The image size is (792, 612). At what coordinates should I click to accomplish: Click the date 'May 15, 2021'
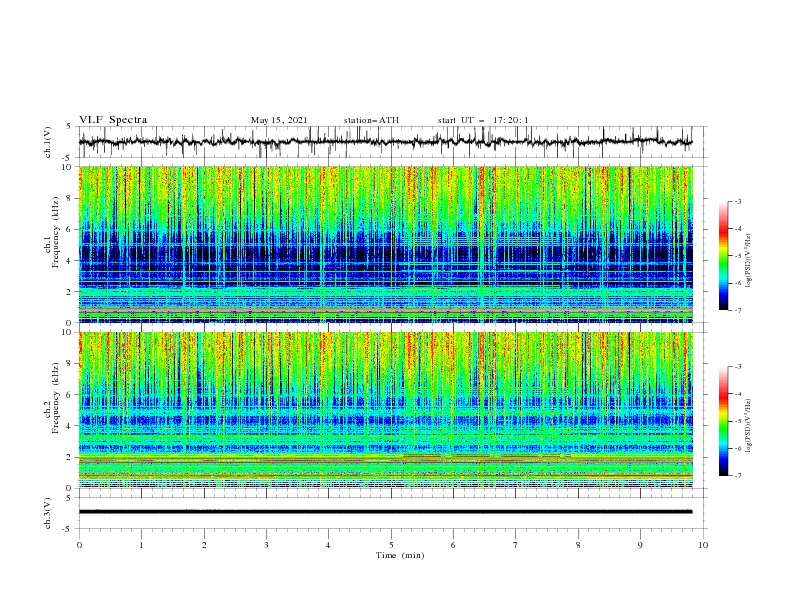[x=279, y=120]
